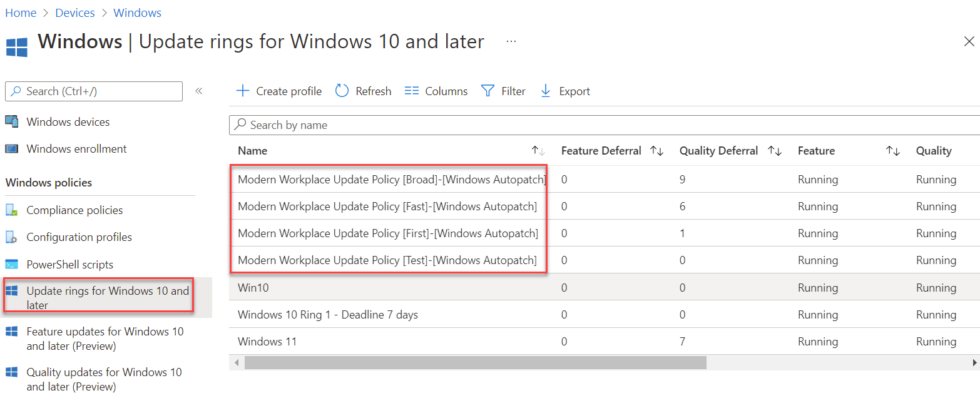Click Quality Deferral value 6 in Fast row
Screen dimensions: 980x393
point(683,206)
